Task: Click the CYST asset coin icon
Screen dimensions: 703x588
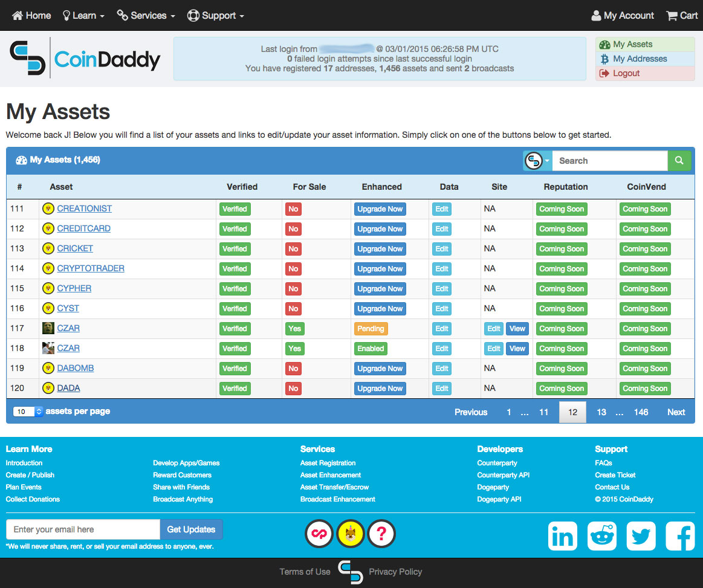Action: tap(48, 308)
